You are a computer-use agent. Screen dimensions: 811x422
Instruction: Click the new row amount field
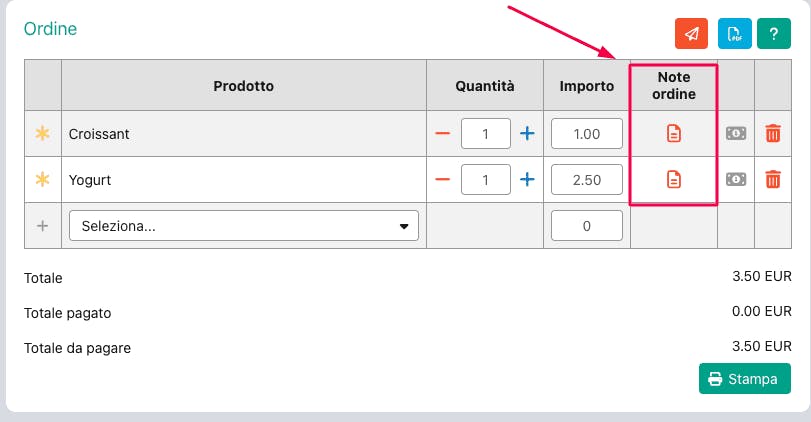[x=587, y=226]
